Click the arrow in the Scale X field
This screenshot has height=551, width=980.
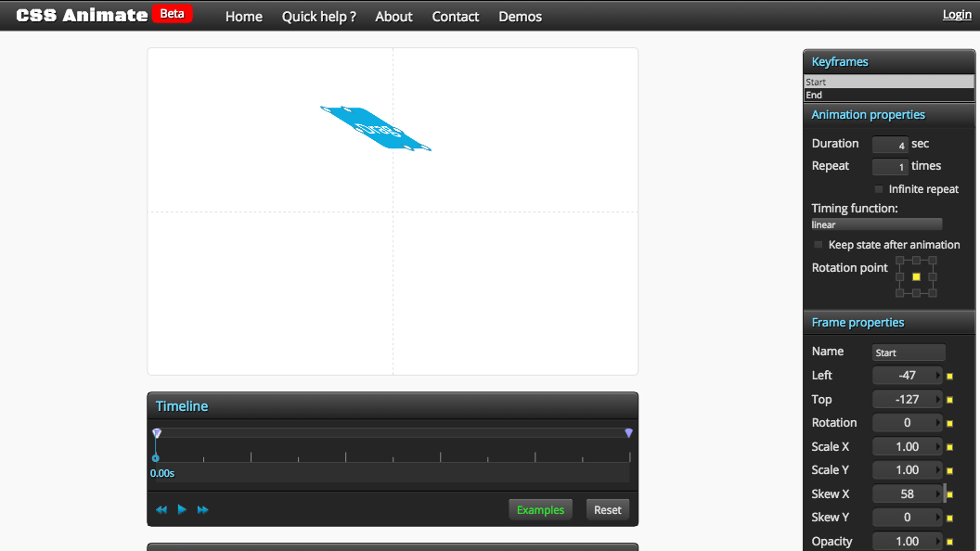pyautogui.click(x=937, y=447)
